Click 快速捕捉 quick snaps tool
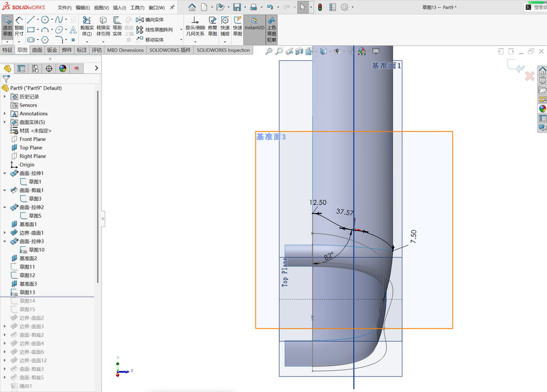The height and width of the screenshot is (392, 547). click(225, 27)
